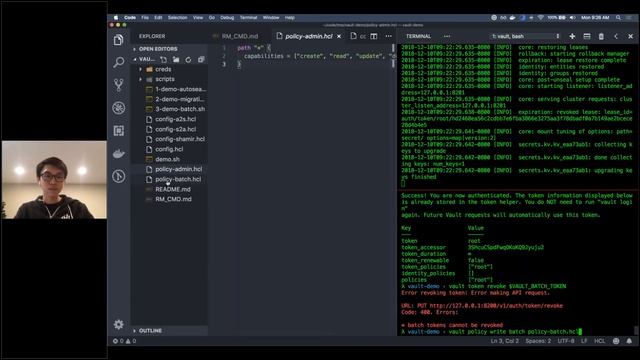Refresh the Explorer file tree
The width and height of the screenshot is (640, 360).
coord(188,60)
